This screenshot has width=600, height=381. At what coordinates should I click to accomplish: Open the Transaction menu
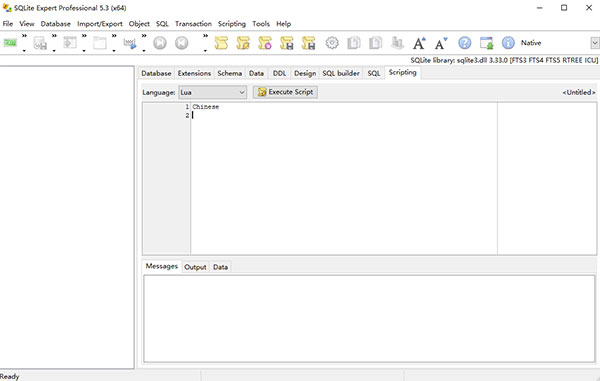coord(193,24)
